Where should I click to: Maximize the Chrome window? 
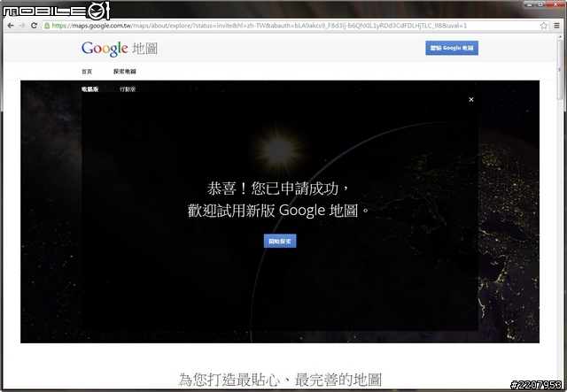pos(540,4)
